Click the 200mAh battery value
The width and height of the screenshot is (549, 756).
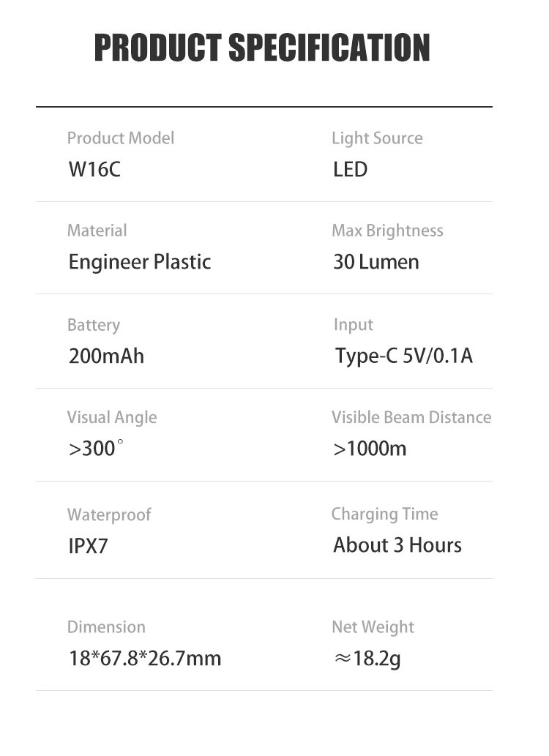(106, 356)
